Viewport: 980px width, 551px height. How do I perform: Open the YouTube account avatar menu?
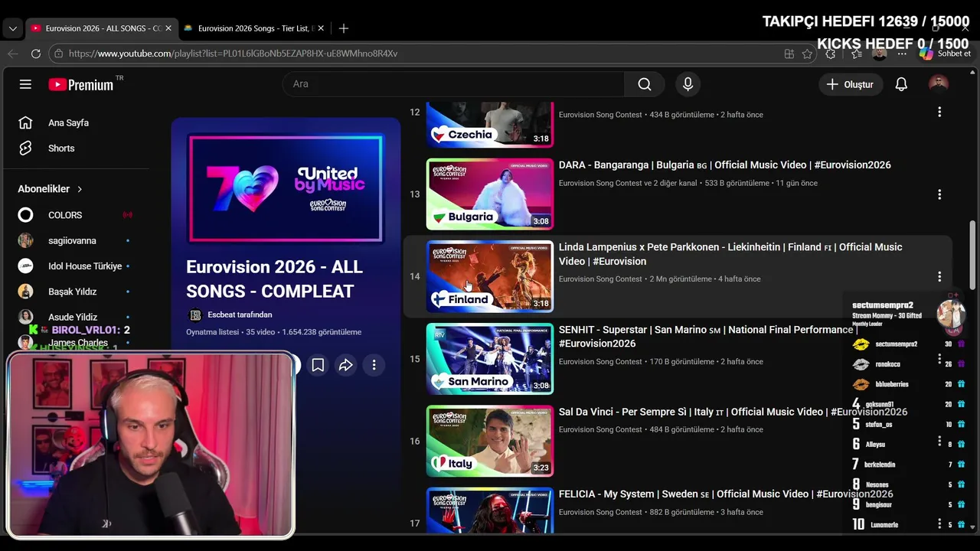pos(939,84)
